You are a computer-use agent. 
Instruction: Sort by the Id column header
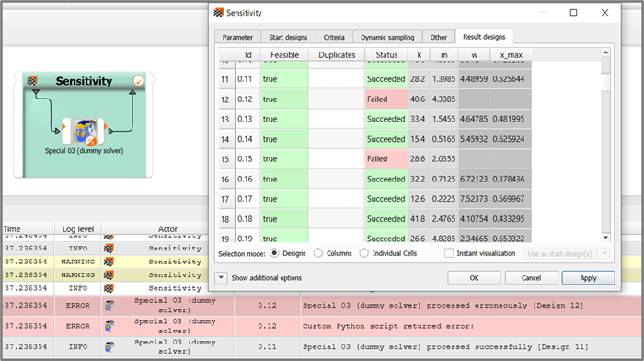pyautogui.click(x=247, y=54)
